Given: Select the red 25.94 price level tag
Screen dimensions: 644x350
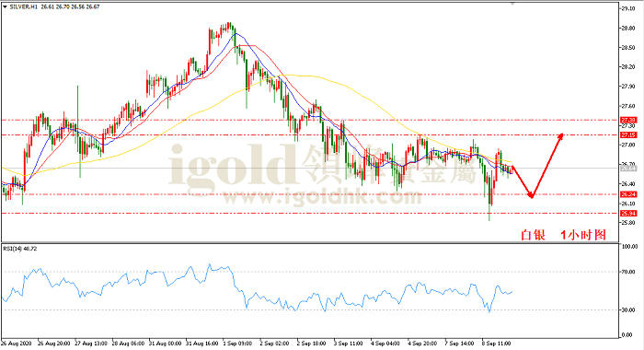Looking at the screenshot, I should (x=628, y=213).
